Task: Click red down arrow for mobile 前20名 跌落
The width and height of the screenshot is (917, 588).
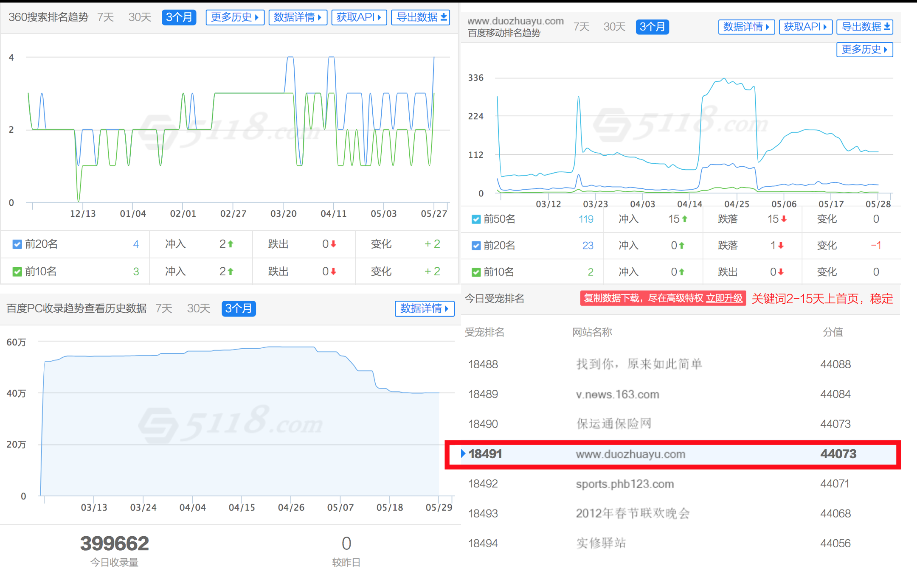Action: 781,246
